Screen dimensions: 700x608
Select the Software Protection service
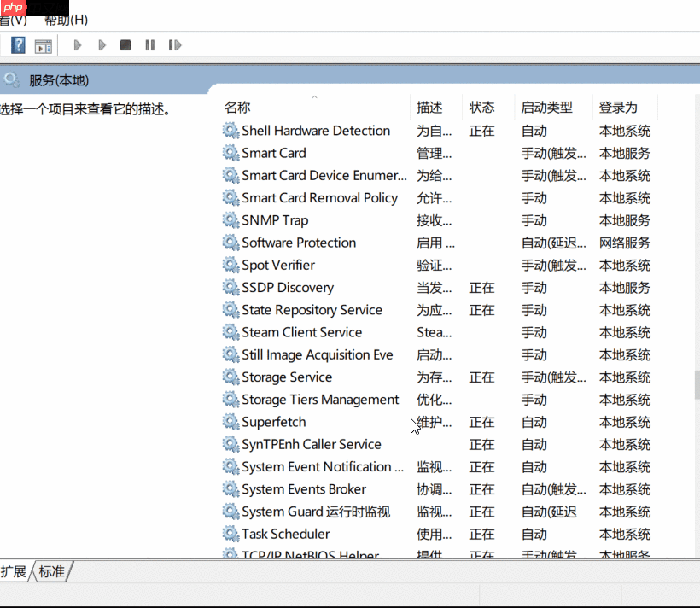[x=299, y=243]
